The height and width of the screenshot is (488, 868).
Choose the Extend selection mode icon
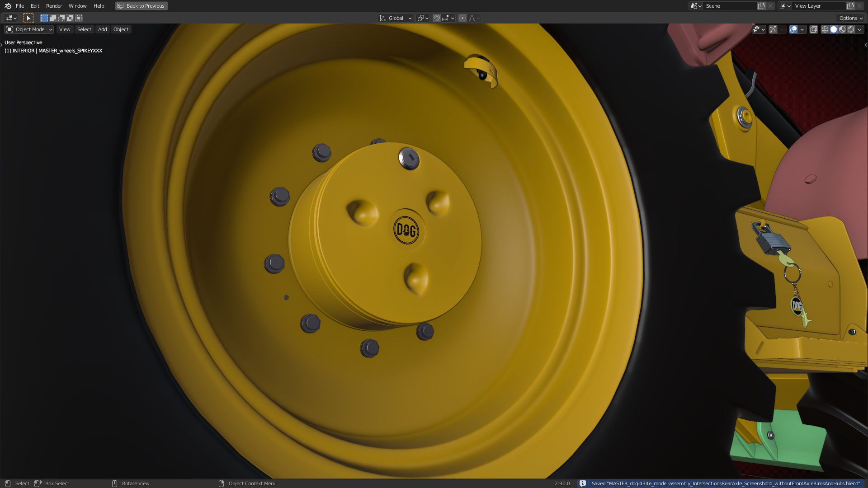[x=53, y=18]
